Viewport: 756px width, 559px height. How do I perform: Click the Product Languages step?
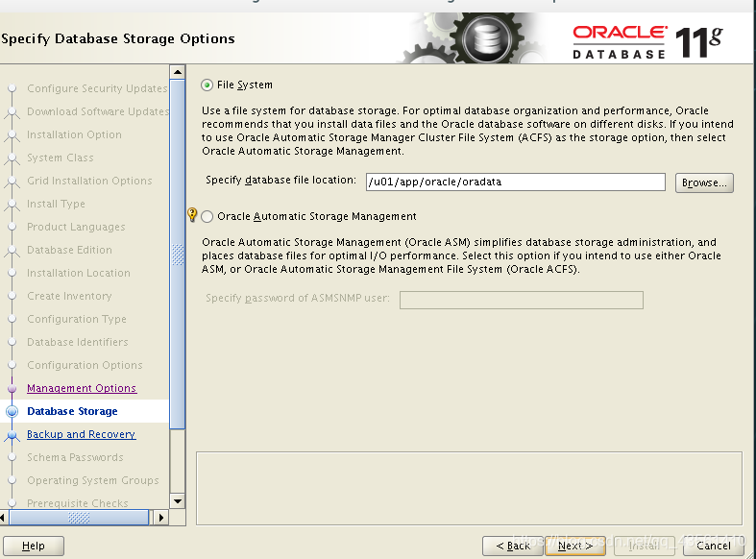coord(76,227)
